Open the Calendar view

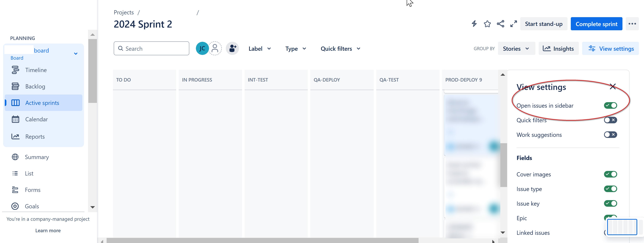click(43, 119)
